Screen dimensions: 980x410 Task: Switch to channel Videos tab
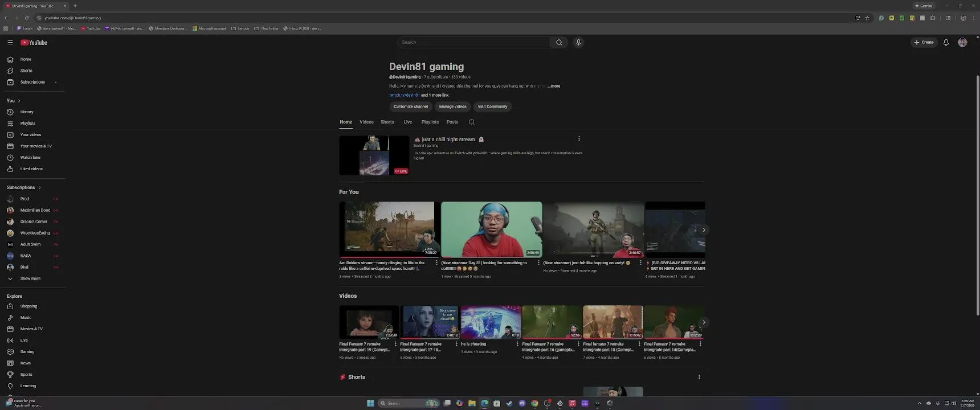click(366, 122)
